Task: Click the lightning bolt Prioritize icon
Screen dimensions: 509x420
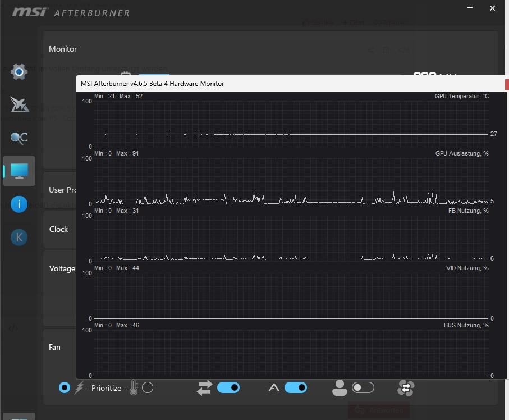Action: click(79, 387)
